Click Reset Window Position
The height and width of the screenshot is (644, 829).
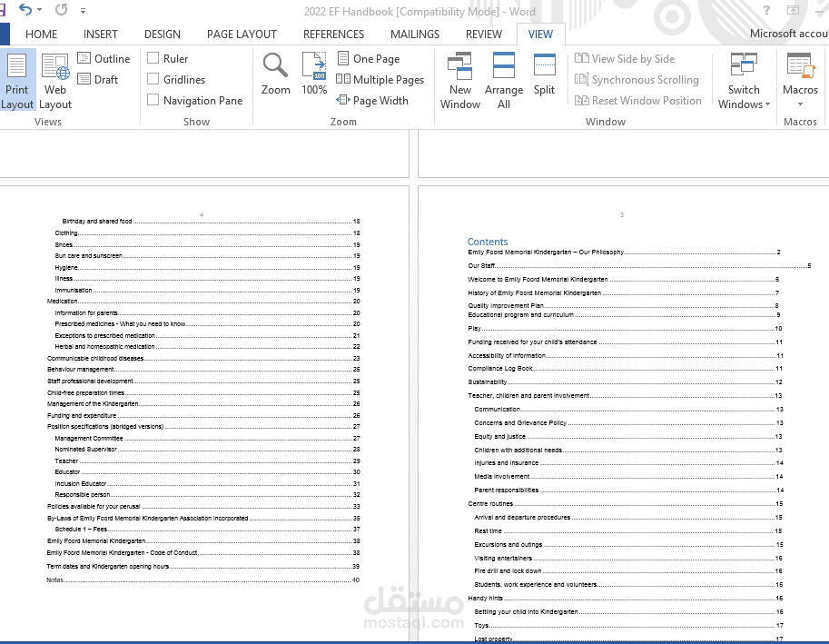tap(638, 101)
